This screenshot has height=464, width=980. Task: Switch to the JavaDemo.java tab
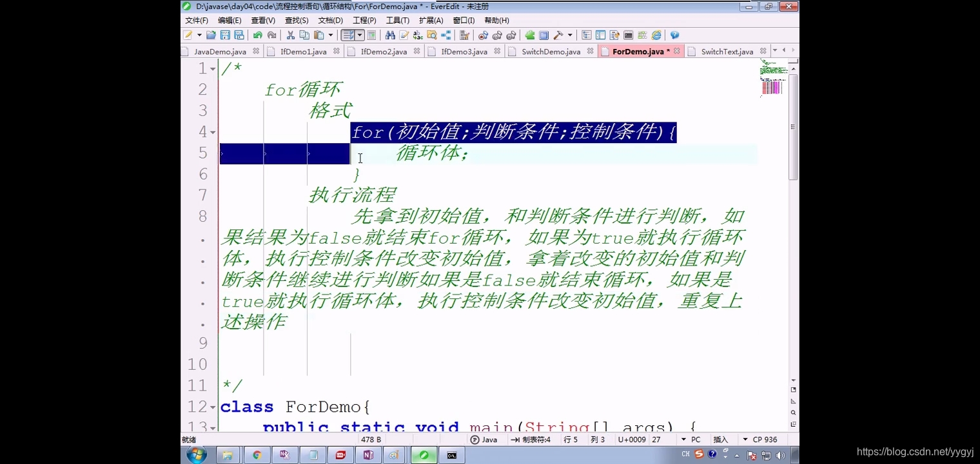[x=220, y=52]
